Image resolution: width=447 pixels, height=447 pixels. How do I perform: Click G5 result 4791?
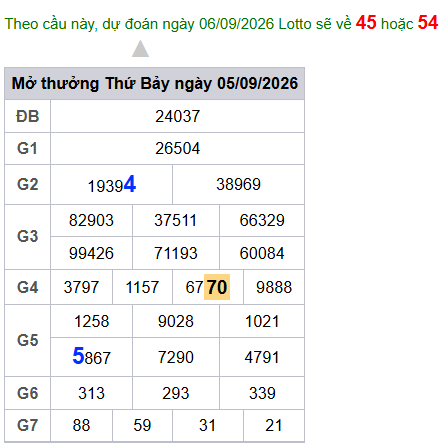tap(262, 357)
